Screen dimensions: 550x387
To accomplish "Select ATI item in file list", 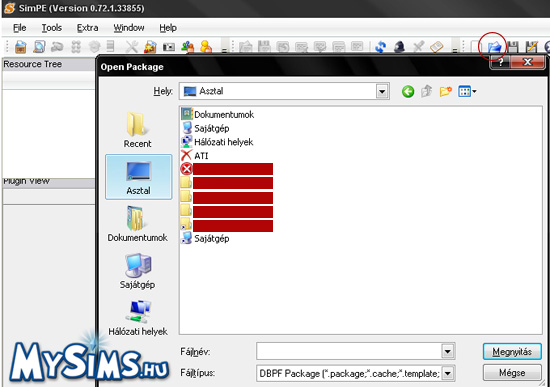I will point(195,155).
